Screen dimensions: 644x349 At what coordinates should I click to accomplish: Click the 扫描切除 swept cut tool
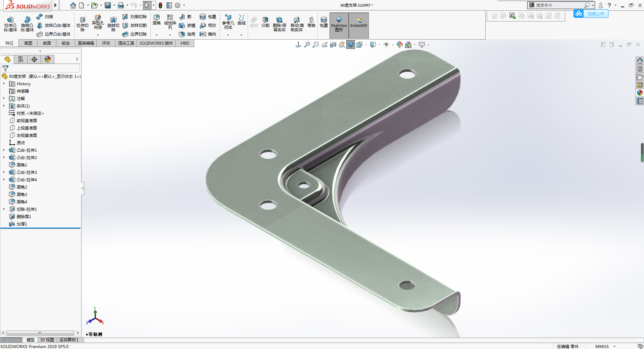pos(134,16)
